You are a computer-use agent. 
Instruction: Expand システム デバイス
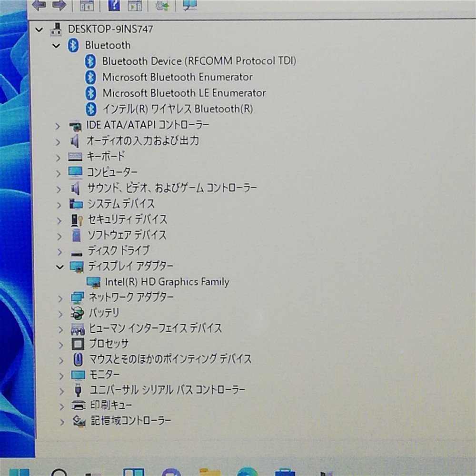tap(59, 205)
